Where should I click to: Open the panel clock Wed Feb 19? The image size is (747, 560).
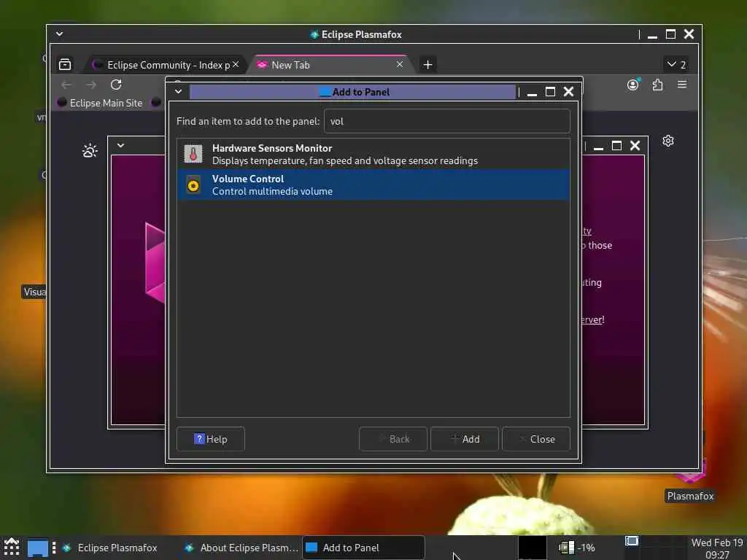pyautogui.click(x=717, y=548)
